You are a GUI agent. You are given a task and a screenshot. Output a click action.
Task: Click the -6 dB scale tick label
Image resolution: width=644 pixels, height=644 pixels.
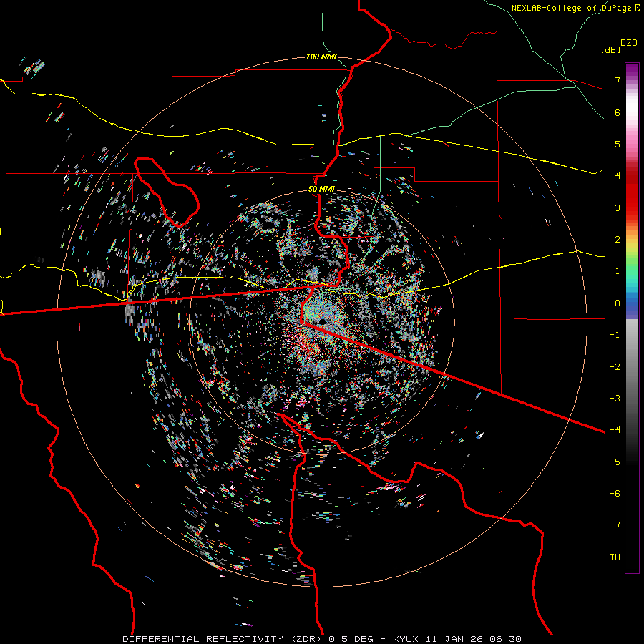[x=615, y=493]
